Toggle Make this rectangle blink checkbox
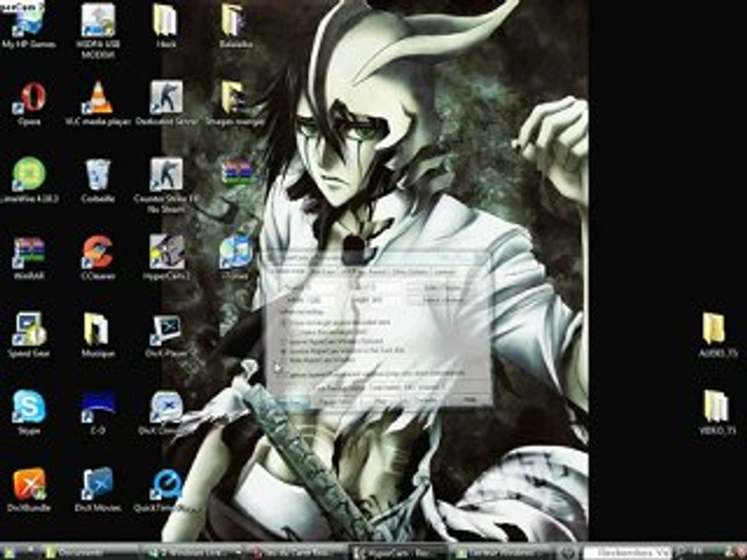The width and height of the screenshot is (747, 560). coord(328,331)
